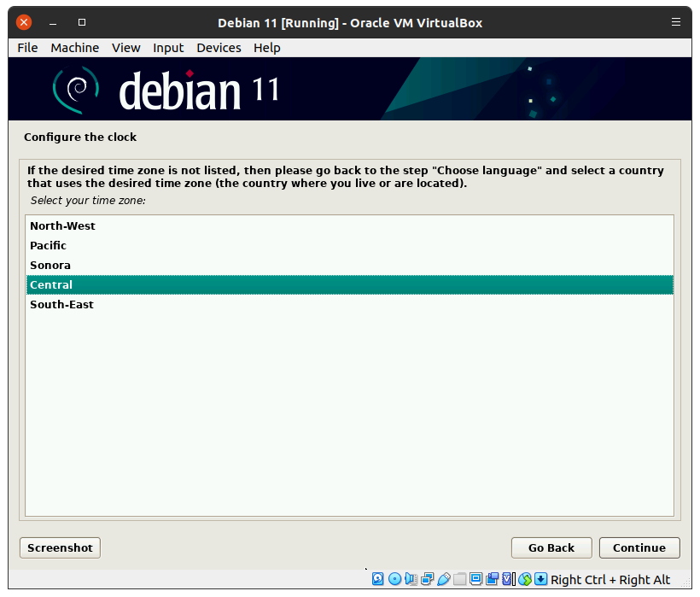Image resolution: width=700 pixels, height=597 pixels.
Task: Click the USB devices status icon
Action: [443, 579]
